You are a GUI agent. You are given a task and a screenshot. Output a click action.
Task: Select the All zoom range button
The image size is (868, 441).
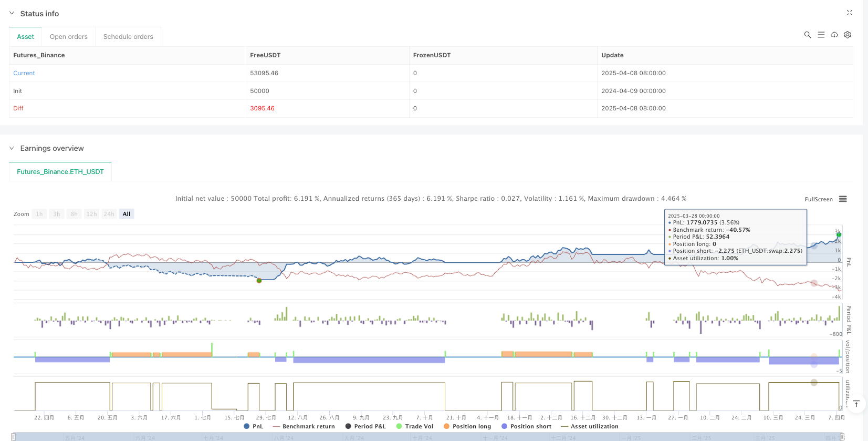[127, 214]
